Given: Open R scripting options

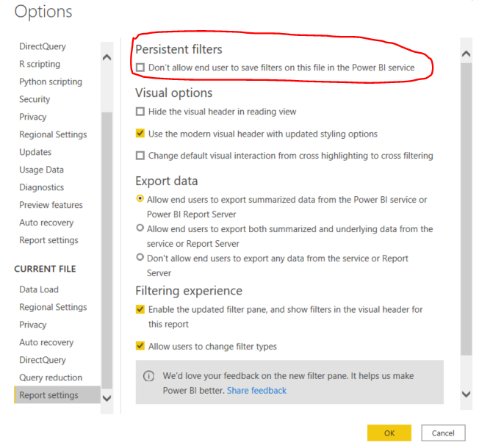Looking at the screenshot, I should [x=40, y=64].
